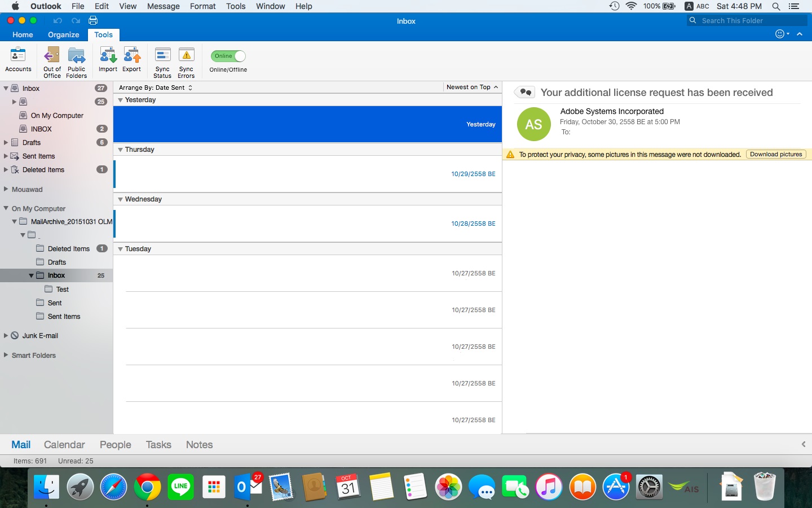
Task: Select On My Computer inbox subfolder
Action: [56, 115]
